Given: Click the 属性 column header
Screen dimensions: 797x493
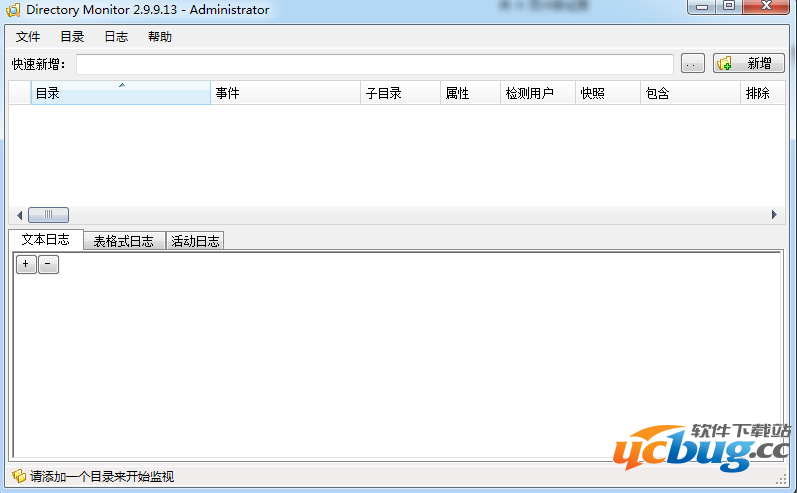Looking at the screenshot, I should [470, 93].
